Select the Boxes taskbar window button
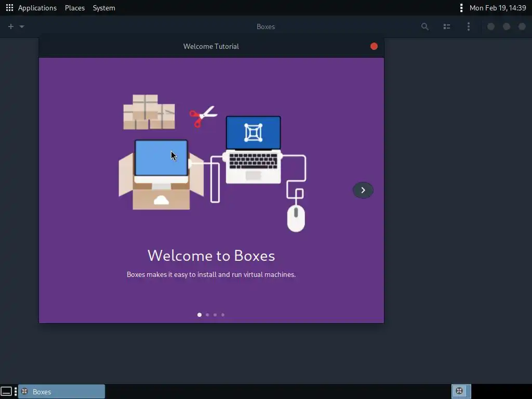532x399 pixels. [x=62, y=392]
